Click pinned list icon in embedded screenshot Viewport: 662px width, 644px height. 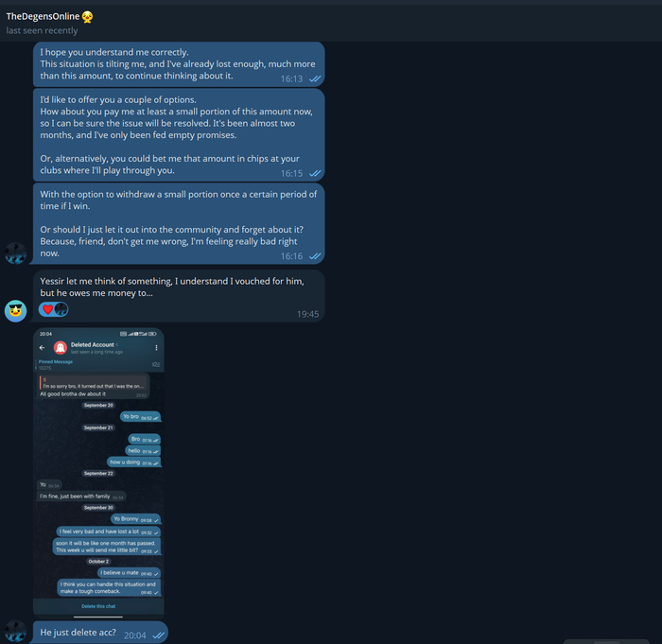tap(156, 364)
